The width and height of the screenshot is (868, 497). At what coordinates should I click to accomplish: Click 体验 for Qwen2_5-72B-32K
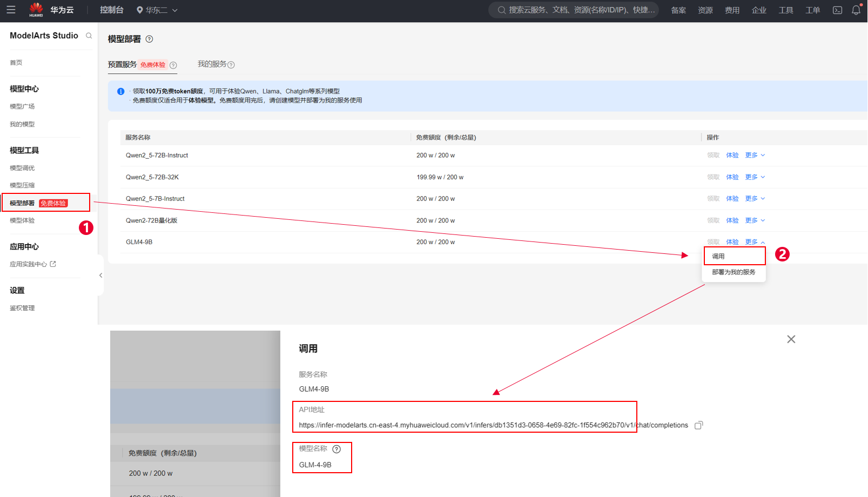pos(732,177)
